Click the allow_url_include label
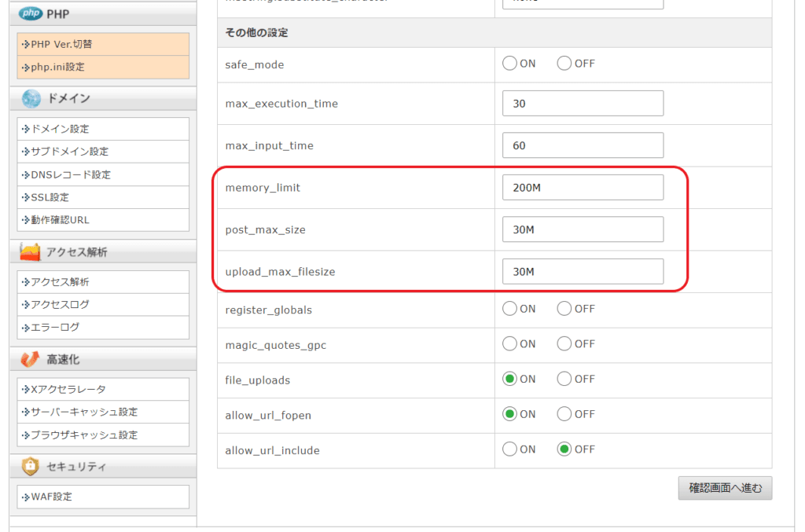The image size is (805, 532). pos(272,450)
